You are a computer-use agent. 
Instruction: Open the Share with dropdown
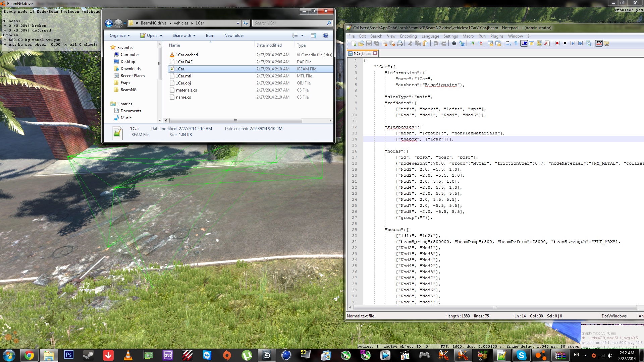pos(184,36)
